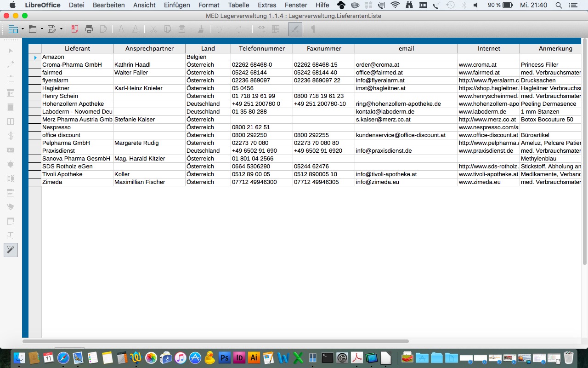Click the push button sidebar icon
The image size is (588, 368).
tap(11, 150)
